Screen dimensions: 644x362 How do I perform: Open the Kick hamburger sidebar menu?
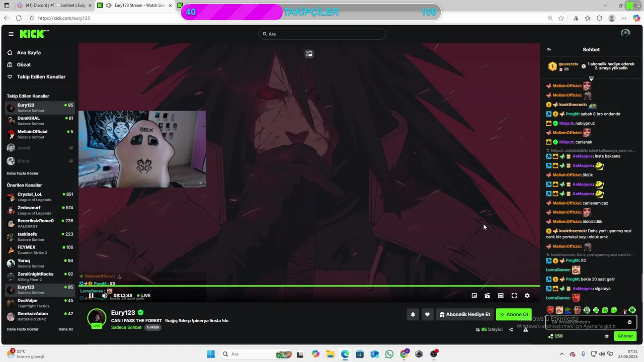(x=11, y=34)
